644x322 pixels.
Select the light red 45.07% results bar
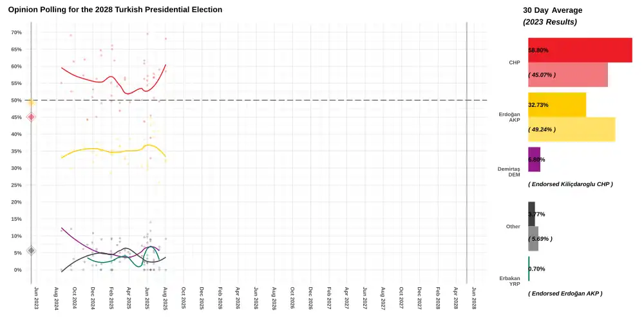(x=567, y=75)
